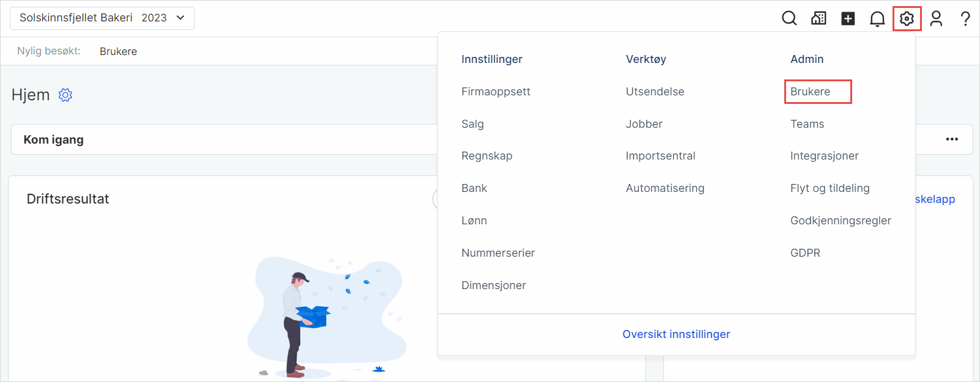This screenshot has height=382, width=980.
Task: Choose Importsentral under Verktøy
Action: pos(660,156)
